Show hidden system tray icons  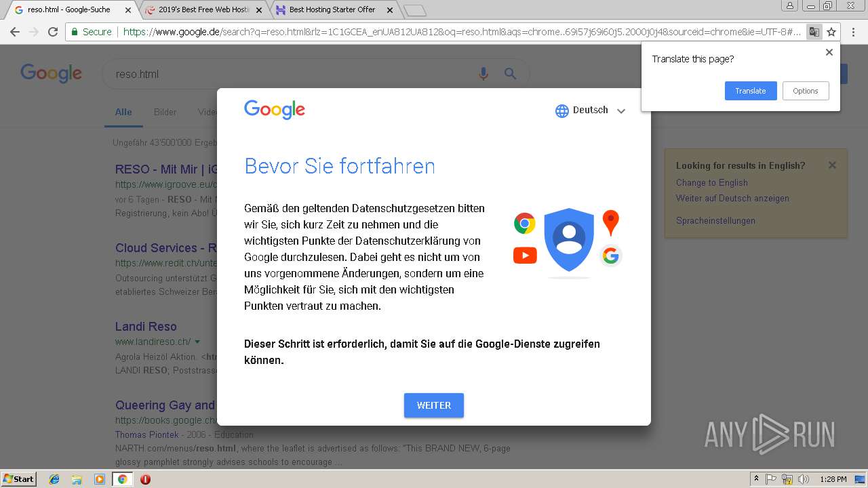(x=757, y=479)
